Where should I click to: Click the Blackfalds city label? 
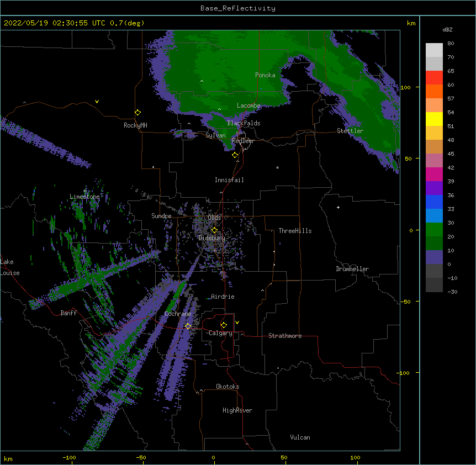[x=244, y=123]
